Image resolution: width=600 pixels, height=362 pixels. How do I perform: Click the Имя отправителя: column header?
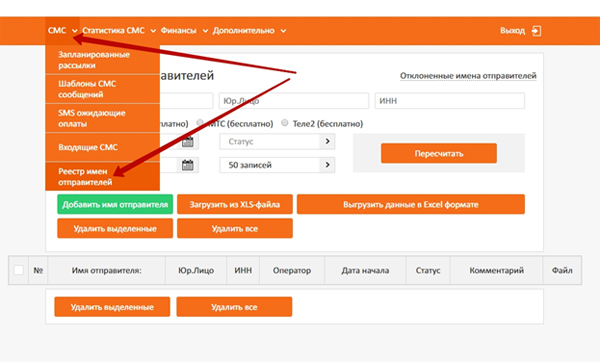point(106,271)
